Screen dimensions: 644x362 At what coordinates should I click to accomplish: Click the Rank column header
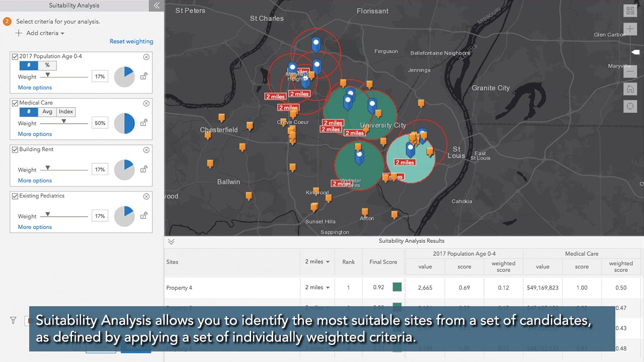pos(349,262)
